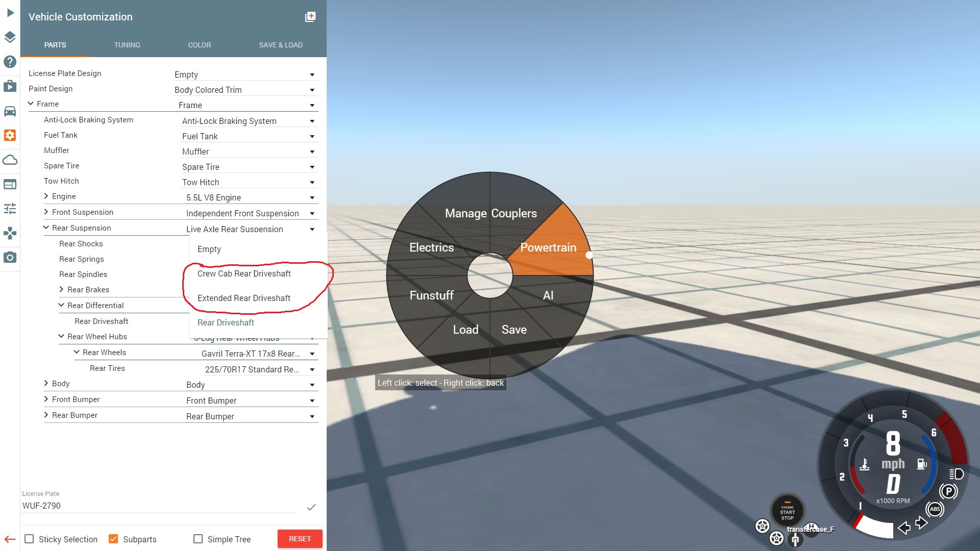Open the cloud environment icon
980x551 pixels.
pos(10,160)
